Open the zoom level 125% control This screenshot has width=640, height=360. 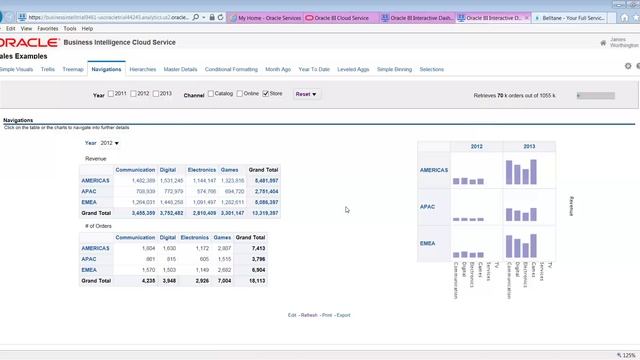pyautogui.click(x=626, y=355)
